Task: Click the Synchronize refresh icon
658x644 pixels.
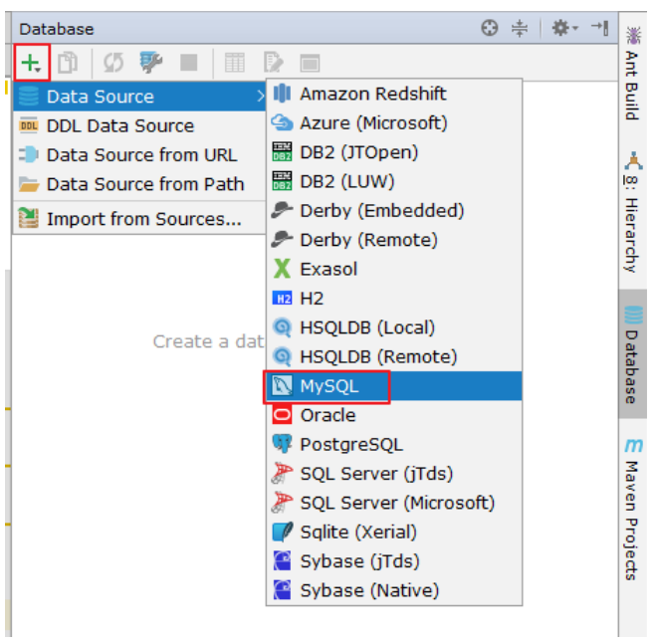Action: pyautogui.click(x=113, y=63)
